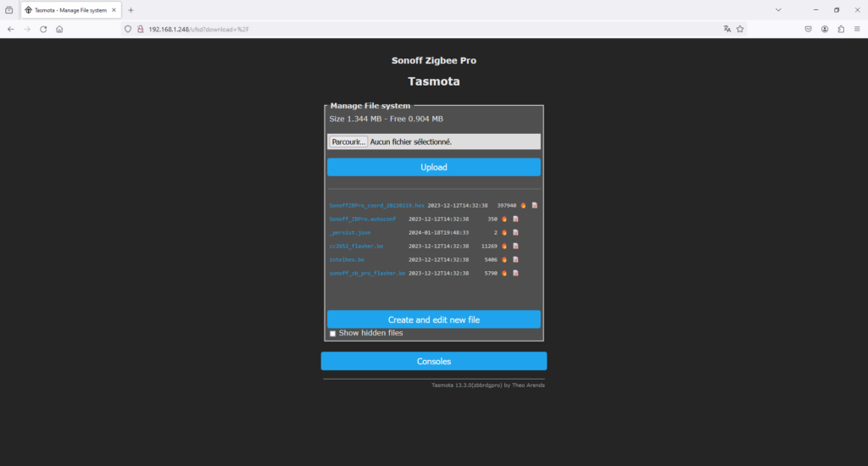
Task: Open the Firefox hamburger application menu
Action: 857,29
